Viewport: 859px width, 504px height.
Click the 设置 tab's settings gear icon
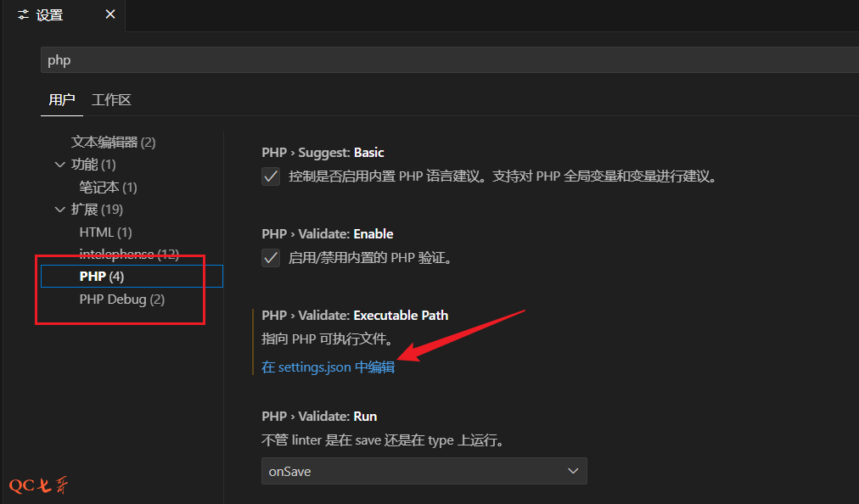point(22,14)
